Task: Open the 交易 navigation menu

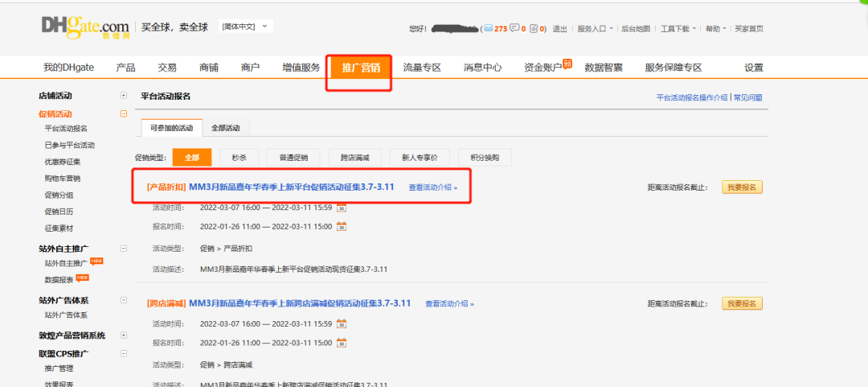Action: tap(167, 68)
